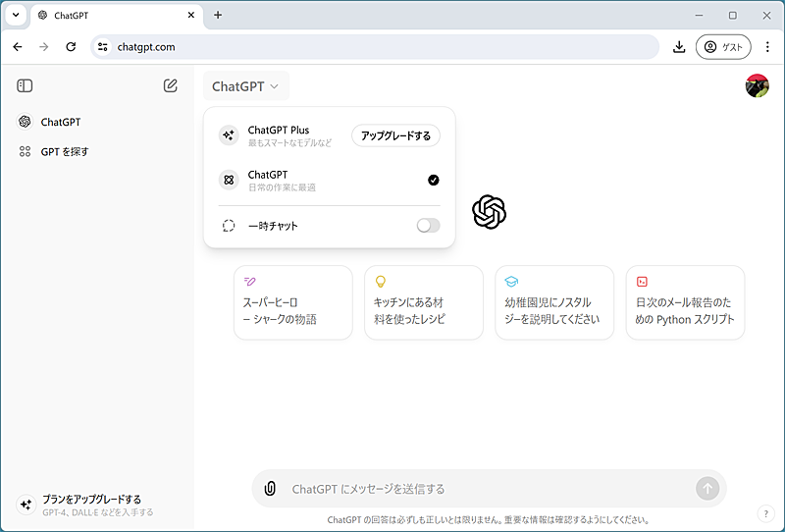This screenshot has height=532, width=785.
Task: Reload the page with the refresh icon
Action: click(x=71, y=47)
